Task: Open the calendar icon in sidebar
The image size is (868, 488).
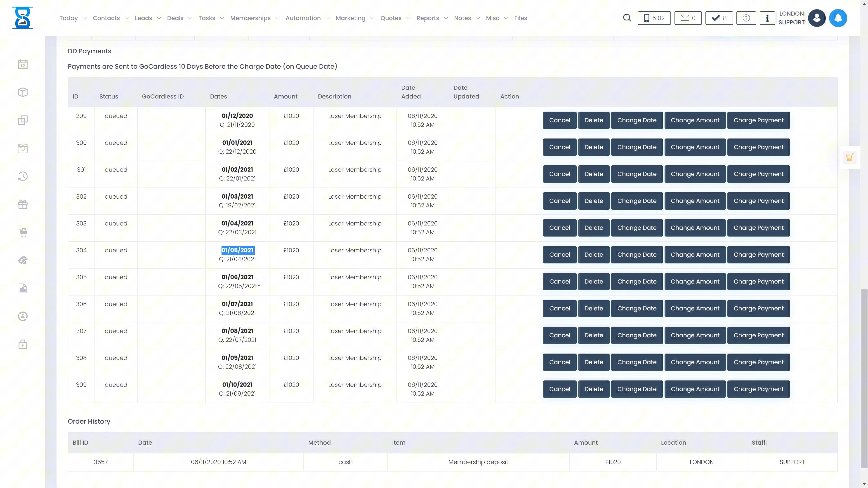Action: [x=23, y=64]
